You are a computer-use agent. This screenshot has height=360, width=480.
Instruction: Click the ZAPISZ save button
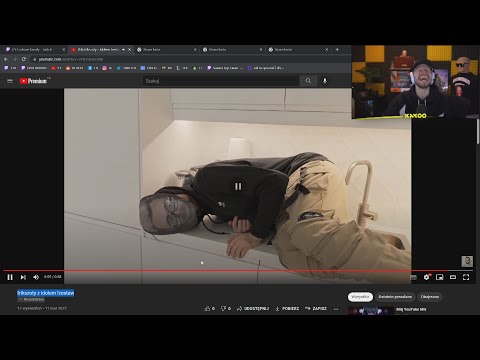(316, 308)
